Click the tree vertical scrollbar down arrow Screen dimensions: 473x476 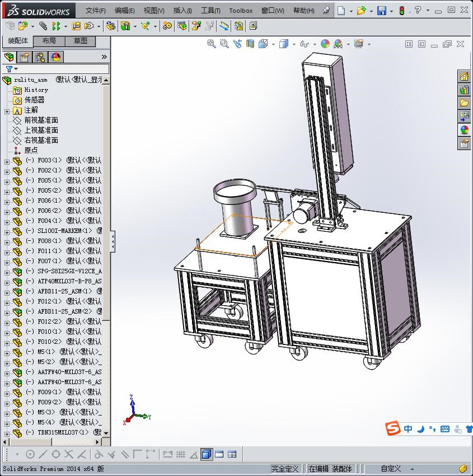(x=106, y=433)
